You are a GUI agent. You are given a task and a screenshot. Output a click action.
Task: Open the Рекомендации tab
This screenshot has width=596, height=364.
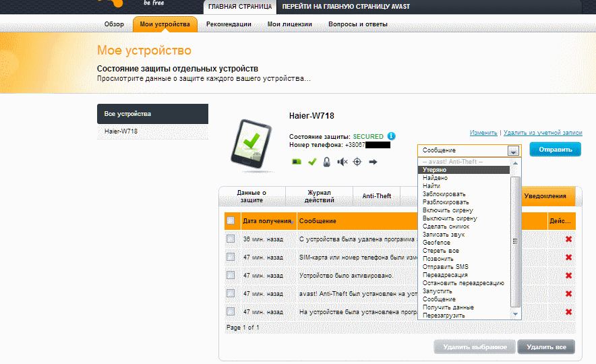click(x=229, y=24)
